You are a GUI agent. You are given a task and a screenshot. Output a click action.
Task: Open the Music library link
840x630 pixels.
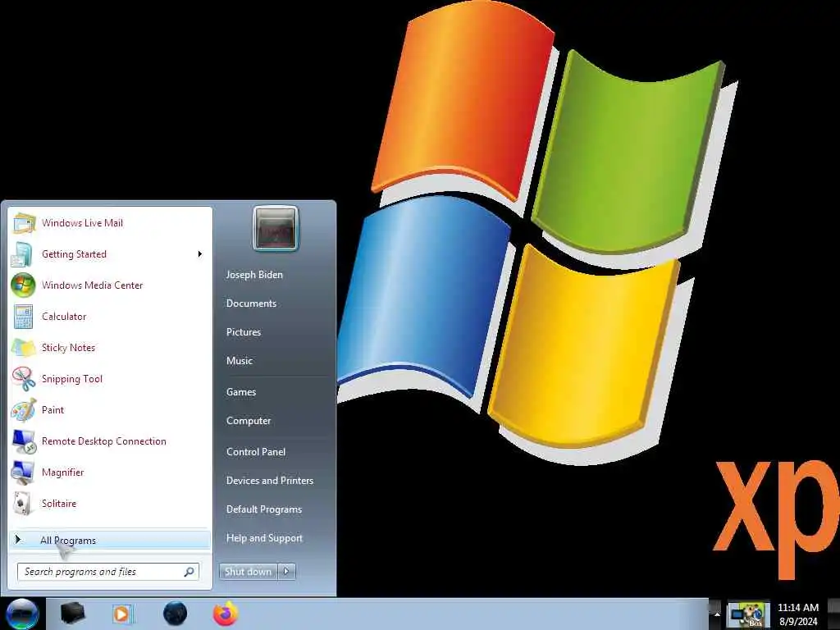point(240,361)
